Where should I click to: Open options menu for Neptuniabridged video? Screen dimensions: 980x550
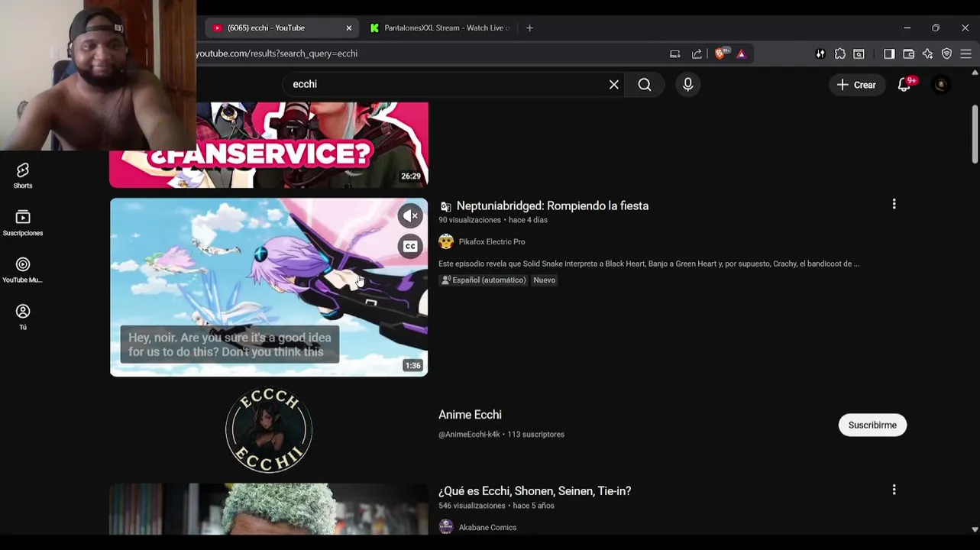coord(894,204)
